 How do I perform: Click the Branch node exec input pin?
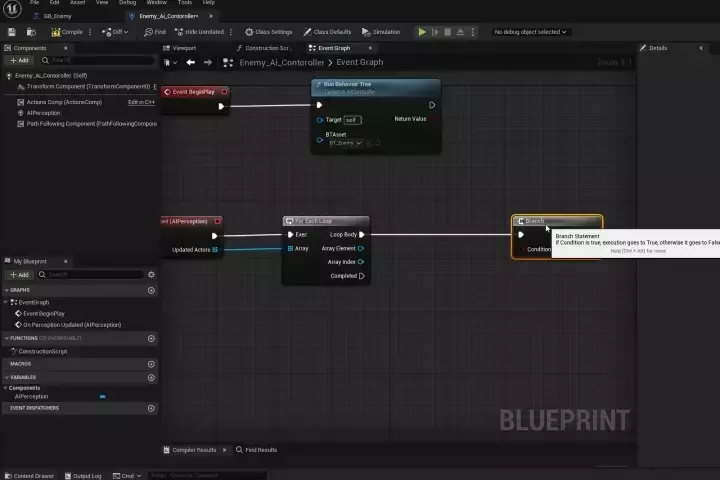(521, 235)
